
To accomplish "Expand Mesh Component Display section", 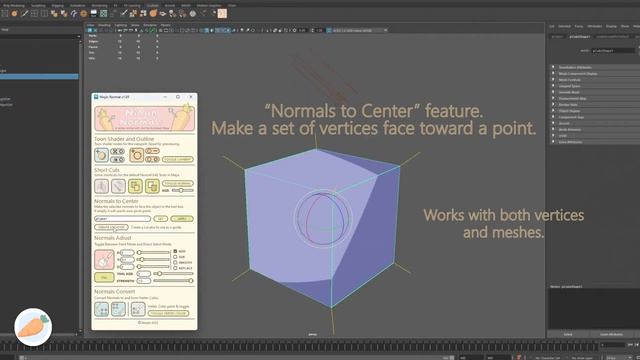I will (x=595, y=73).
